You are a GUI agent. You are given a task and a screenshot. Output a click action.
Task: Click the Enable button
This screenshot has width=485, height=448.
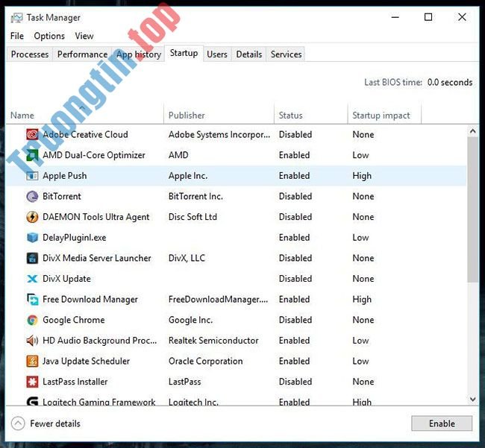[442, 423]
